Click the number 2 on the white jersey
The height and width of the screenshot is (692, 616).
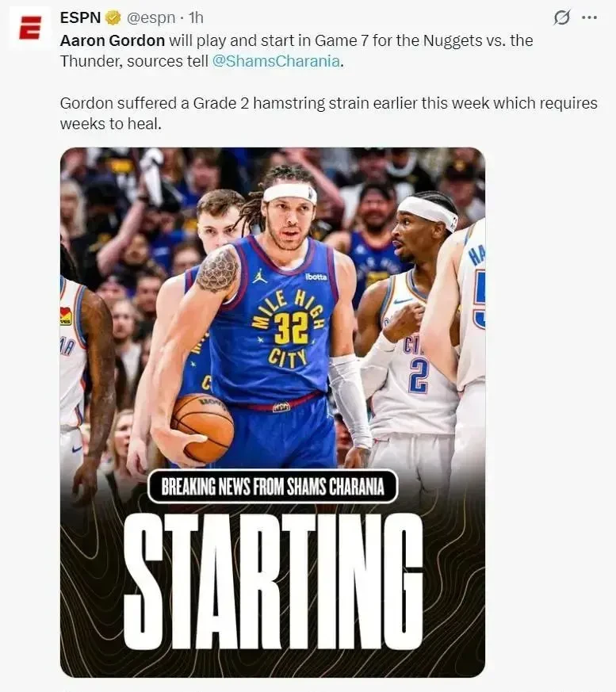click(x=418, y=376)
